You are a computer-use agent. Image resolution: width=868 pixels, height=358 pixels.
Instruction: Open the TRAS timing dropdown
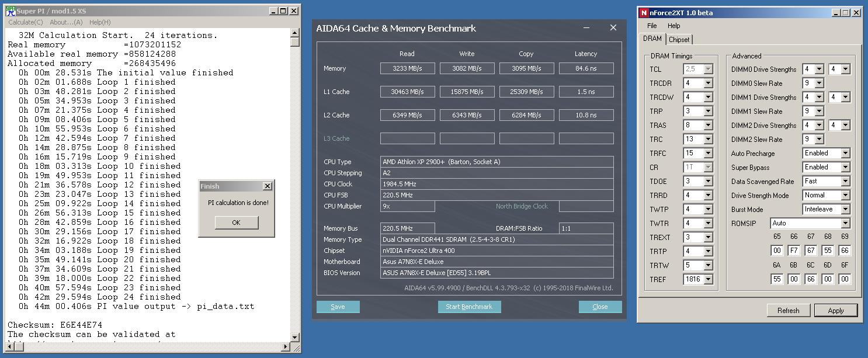click(708, 125)
